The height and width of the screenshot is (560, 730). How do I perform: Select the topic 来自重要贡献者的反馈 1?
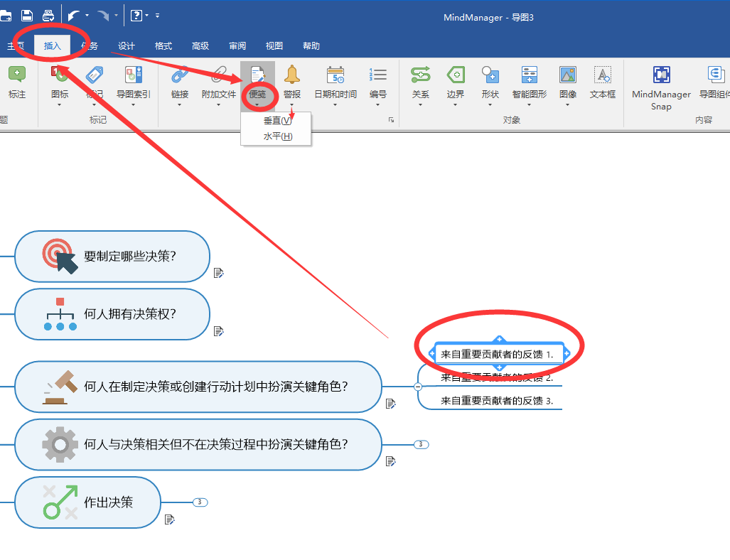point(498,352)
